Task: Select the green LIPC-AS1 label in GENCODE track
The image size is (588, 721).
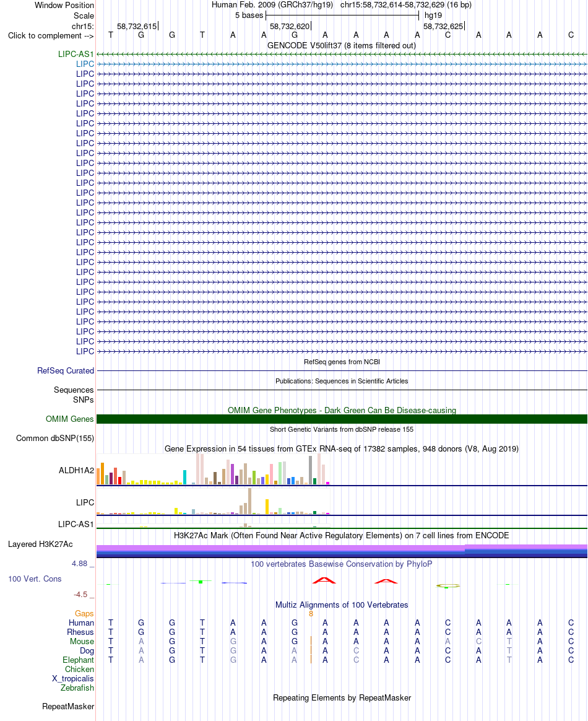Action: [76, 55]
